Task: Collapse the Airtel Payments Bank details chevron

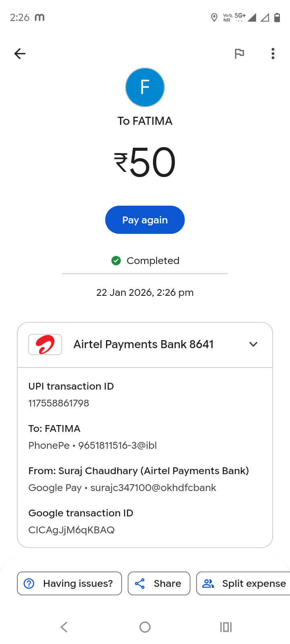Action: [x=253, y=345]
